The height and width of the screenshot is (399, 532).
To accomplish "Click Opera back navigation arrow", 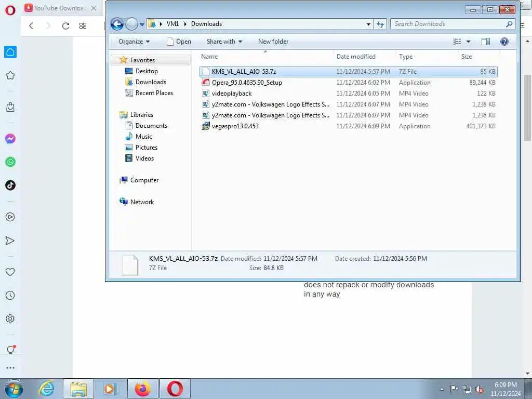I will coord(31,26).
